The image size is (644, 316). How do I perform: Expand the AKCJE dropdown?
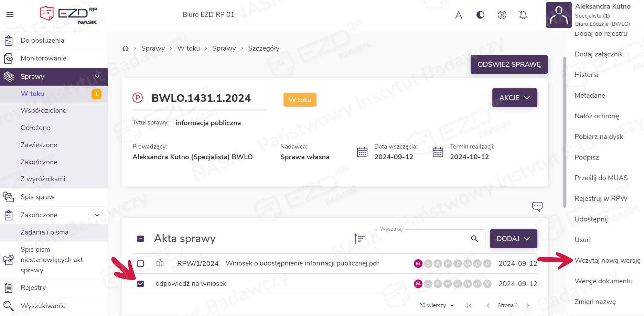pyautogui.click(x=514, y=98)
